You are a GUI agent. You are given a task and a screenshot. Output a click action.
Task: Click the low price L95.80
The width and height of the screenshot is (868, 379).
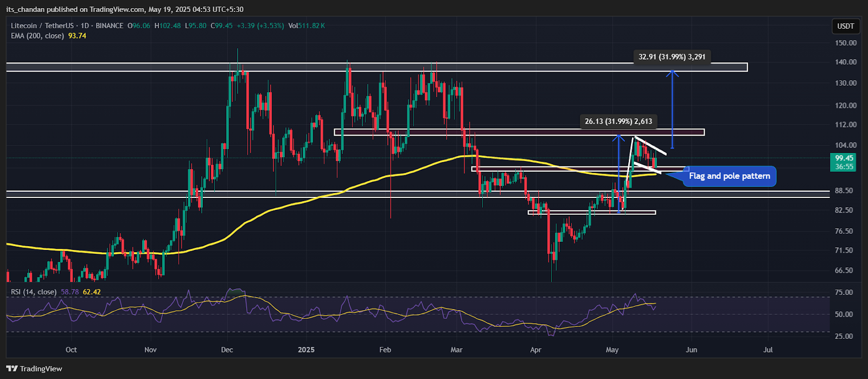[195, 25]
